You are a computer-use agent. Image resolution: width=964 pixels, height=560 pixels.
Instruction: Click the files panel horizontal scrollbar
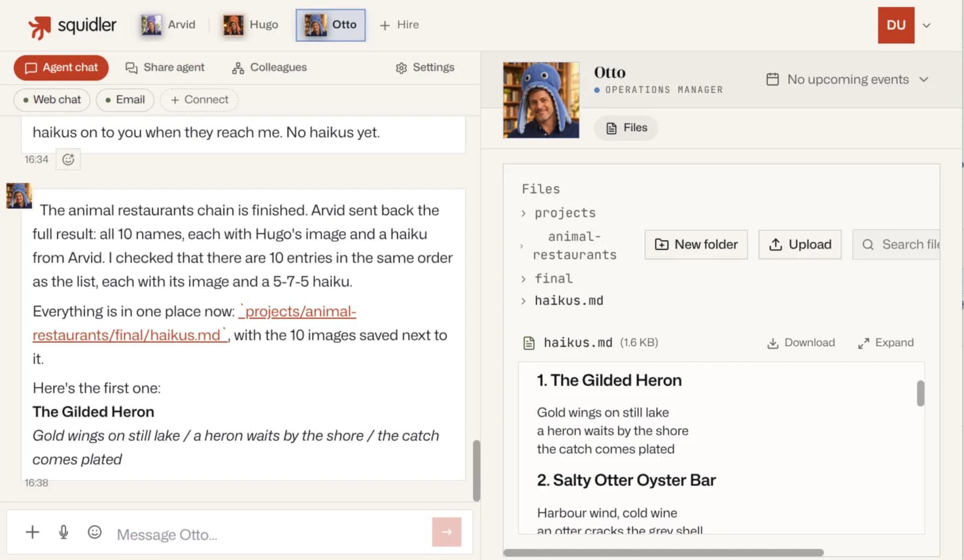coord(663,552)
